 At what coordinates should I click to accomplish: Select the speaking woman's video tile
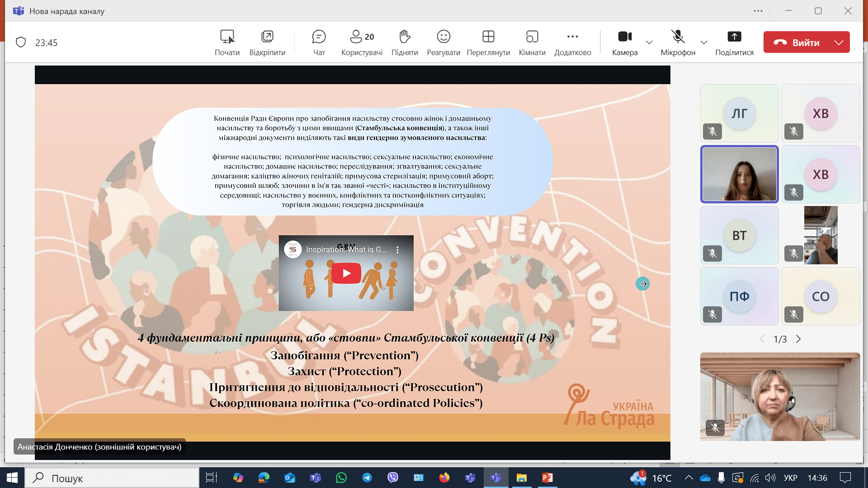click(739, 174)
